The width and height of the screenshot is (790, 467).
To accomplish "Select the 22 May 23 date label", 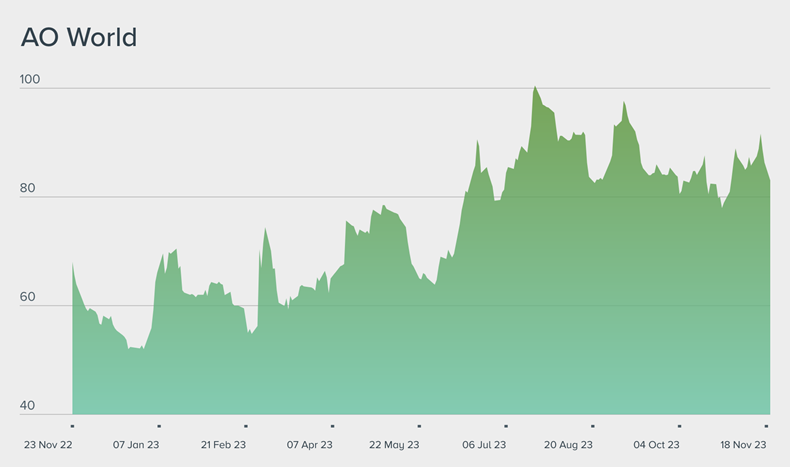I will [x=395, y=444].
